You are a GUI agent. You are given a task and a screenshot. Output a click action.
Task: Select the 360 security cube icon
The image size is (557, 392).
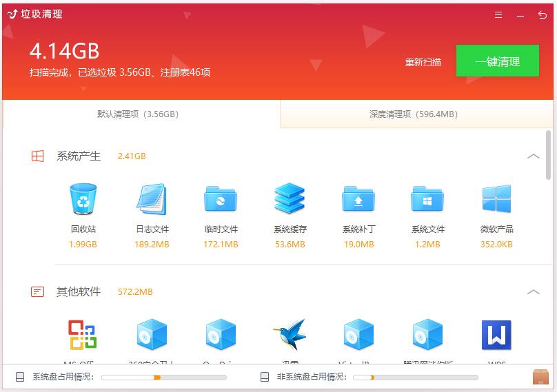(x=152, y=335)
